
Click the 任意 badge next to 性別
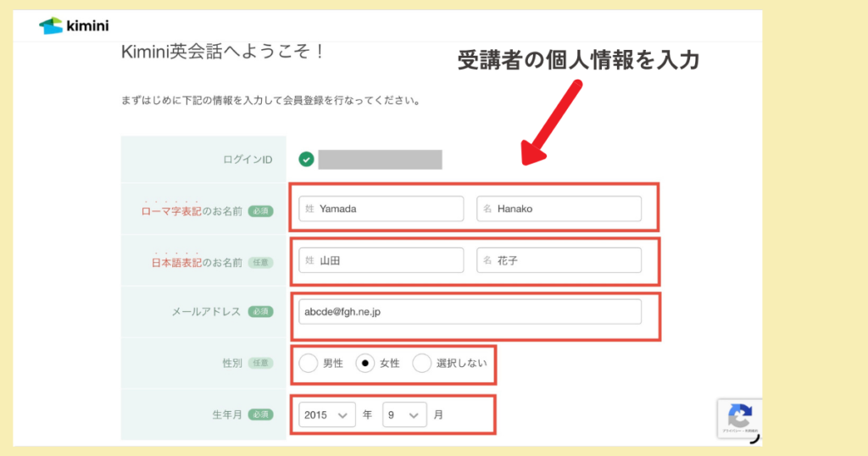tap(260, 363)
